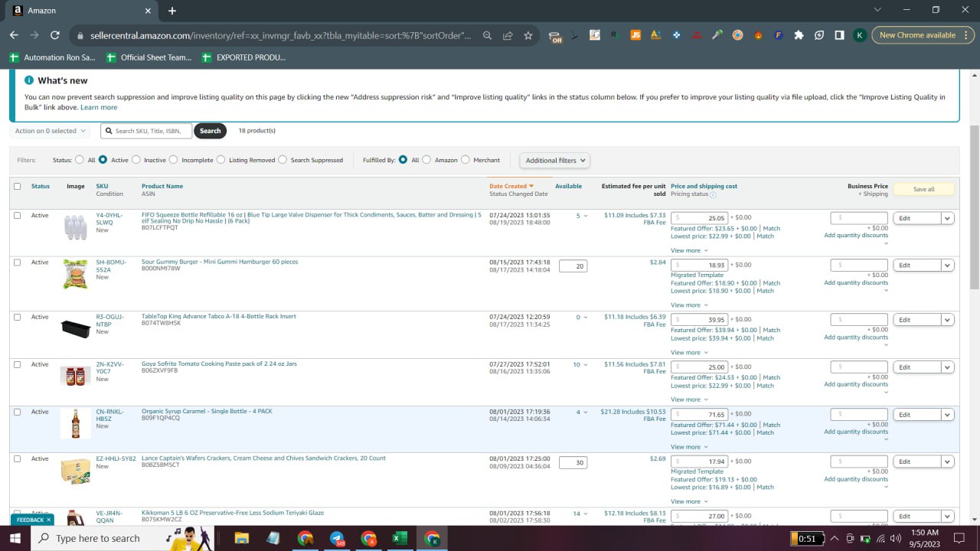Reload the Seller Central page
Screen dimensions: 980x551
click(54, 35)
